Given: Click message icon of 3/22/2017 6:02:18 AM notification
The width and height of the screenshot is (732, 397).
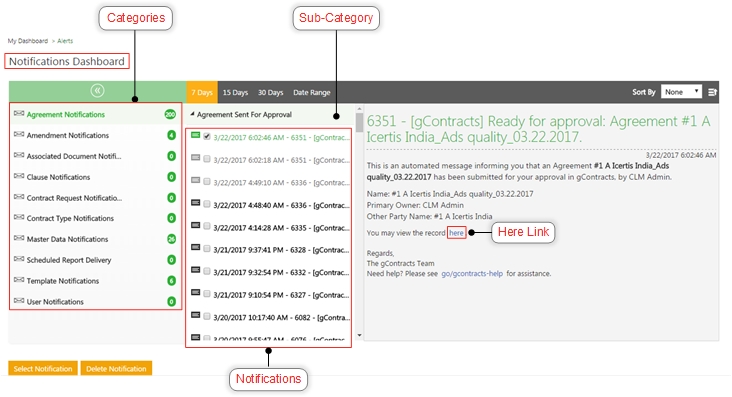Looking at the screenshot, I should [x=196, y=158].
